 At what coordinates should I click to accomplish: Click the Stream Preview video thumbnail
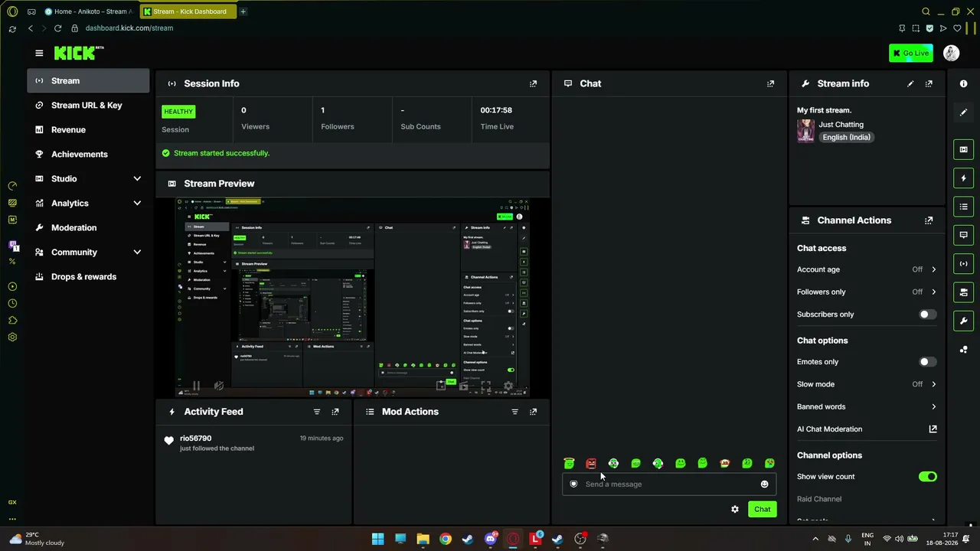pyautogui.click(x=352, y=298)
